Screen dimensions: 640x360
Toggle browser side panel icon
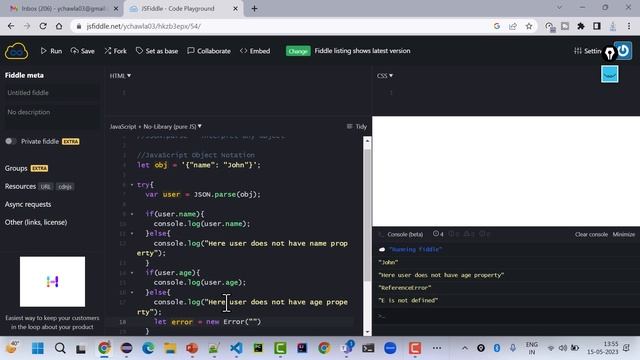(597, 26)
